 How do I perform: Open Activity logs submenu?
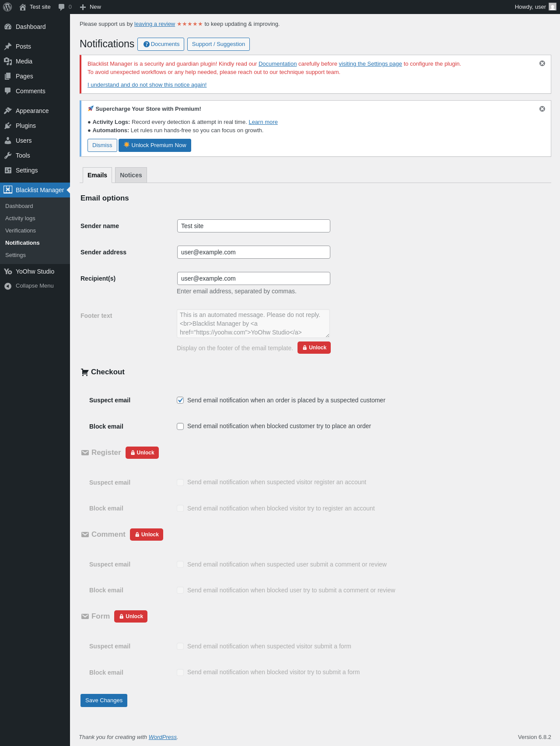[20, 218]
